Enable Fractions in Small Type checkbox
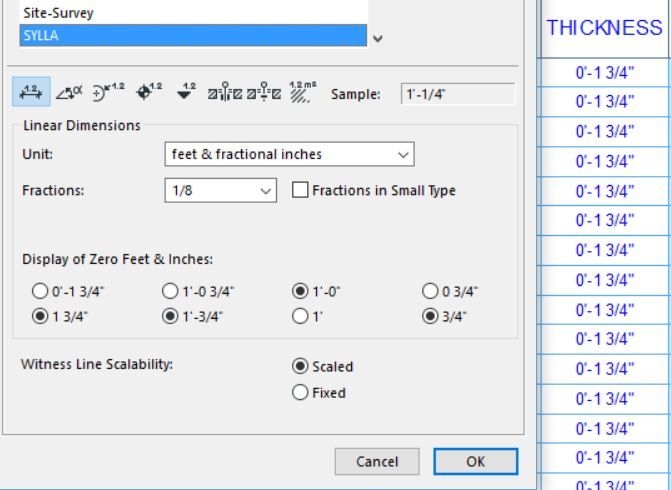This screenshot has height=490, width=671. [300, 191]
